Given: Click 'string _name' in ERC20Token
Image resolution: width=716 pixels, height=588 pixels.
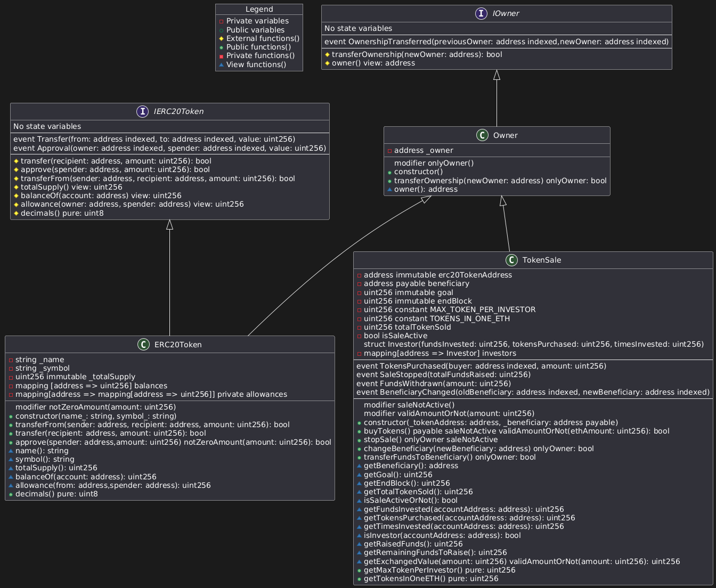Looking at the screenshot, I should 39,360.
